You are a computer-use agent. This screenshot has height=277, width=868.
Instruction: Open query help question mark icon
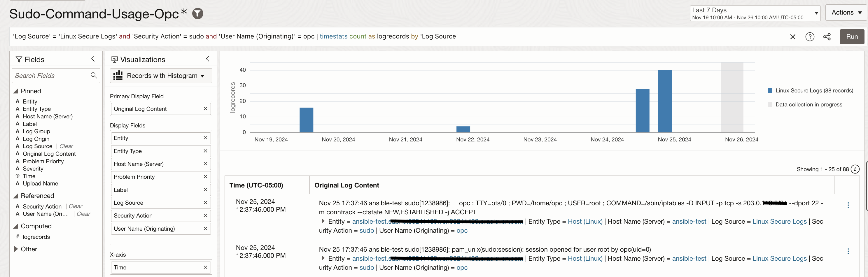tap(810, 37)
